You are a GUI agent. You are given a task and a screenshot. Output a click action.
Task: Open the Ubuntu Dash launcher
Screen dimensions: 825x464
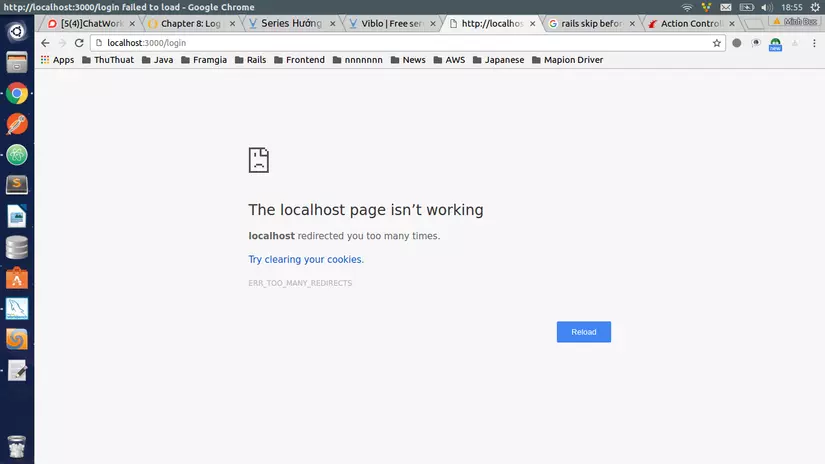point(17,32)
